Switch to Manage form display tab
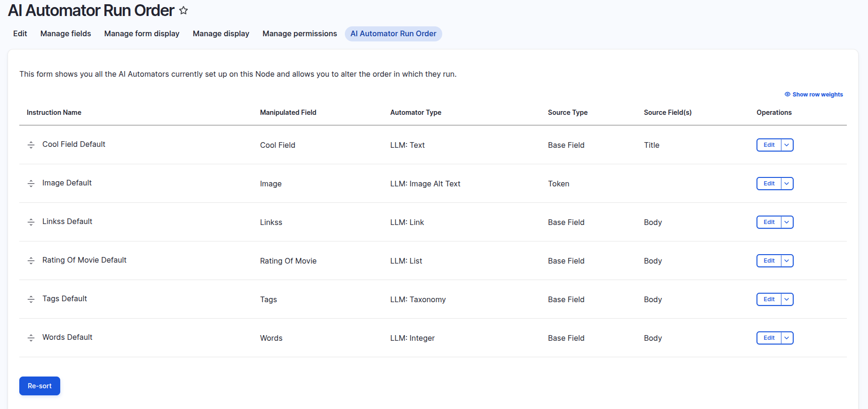 [x=142, y=34]
